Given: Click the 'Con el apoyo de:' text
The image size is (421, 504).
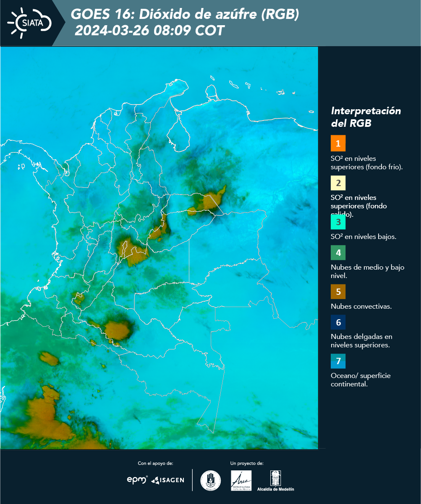Looking at the screenshot, I should [155, 464].
